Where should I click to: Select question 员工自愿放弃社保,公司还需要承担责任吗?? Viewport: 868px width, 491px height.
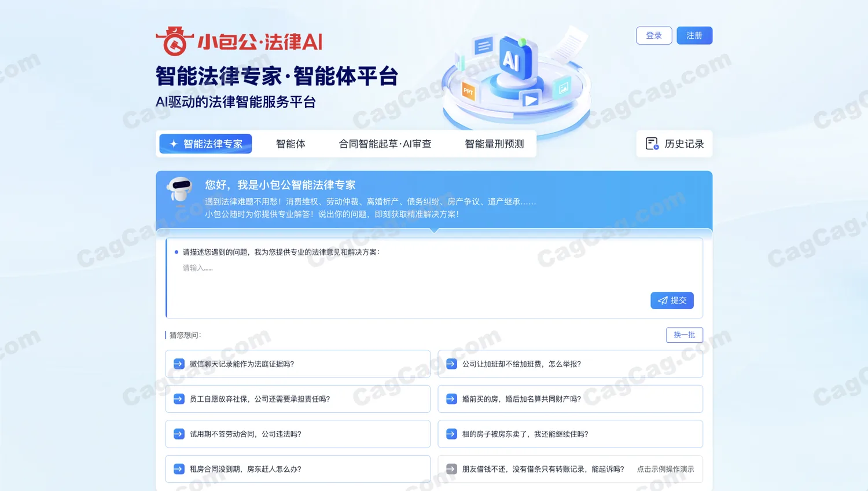(x=298, y=399)
